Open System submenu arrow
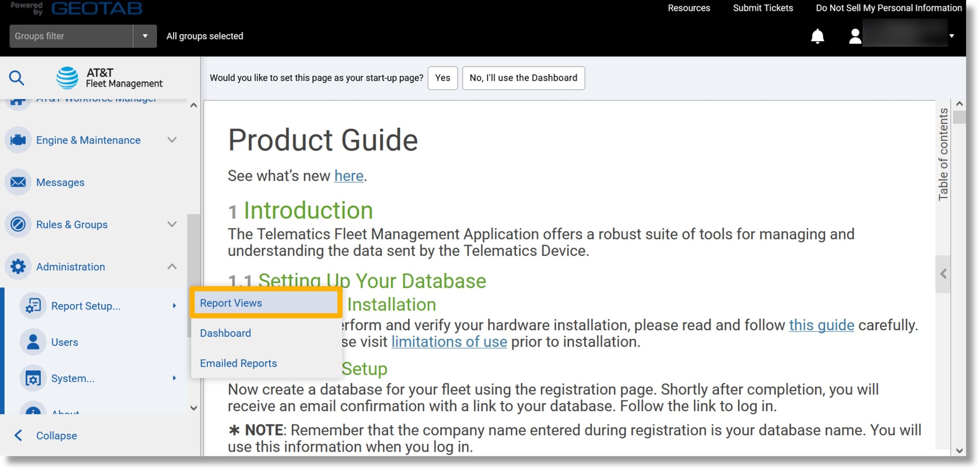The height and width of the screenshot is (470, 980). (x=174, y=378)
